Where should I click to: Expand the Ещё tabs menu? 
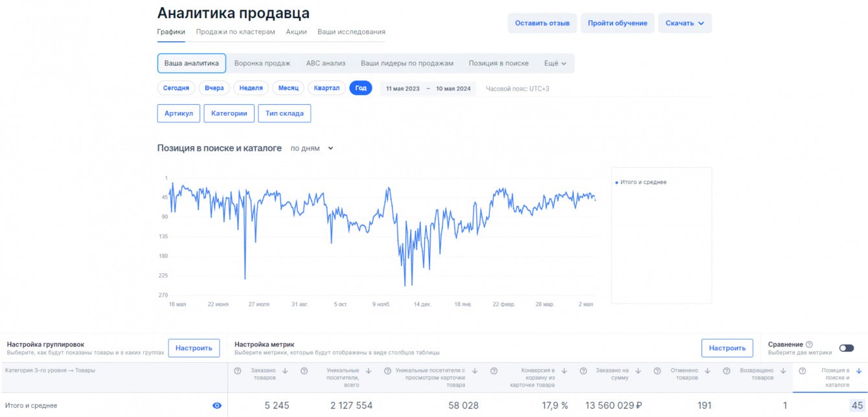555,63
